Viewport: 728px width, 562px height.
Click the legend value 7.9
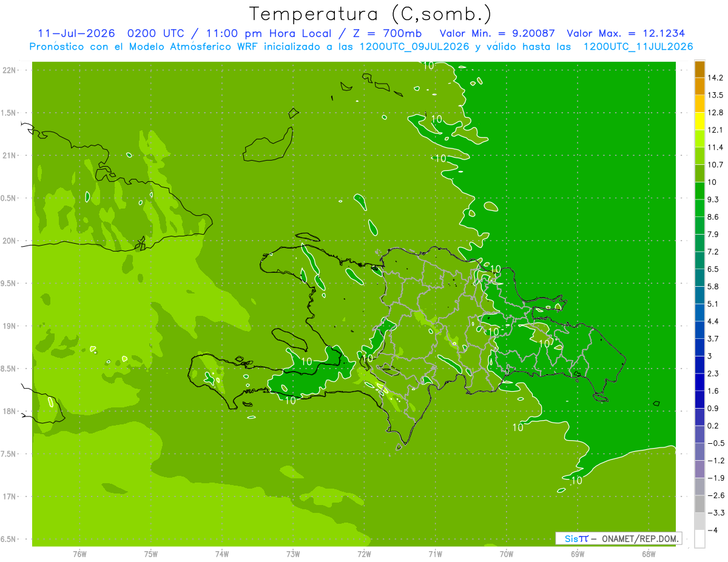coord(713,234)
